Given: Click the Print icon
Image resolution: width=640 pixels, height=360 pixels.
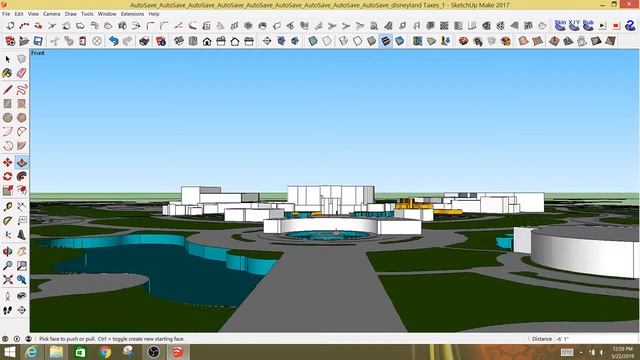Looking at the screenshot, I should tap(144, 41).
